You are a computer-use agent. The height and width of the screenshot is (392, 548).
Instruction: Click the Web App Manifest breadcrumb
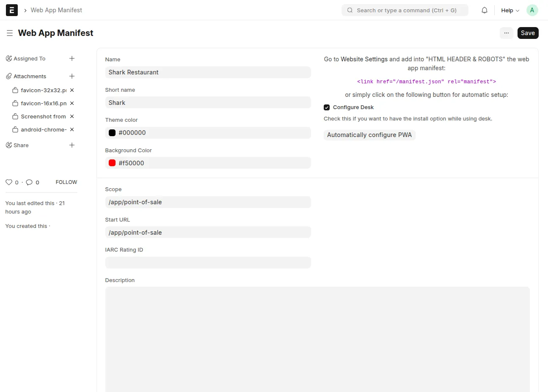[56, 10]
